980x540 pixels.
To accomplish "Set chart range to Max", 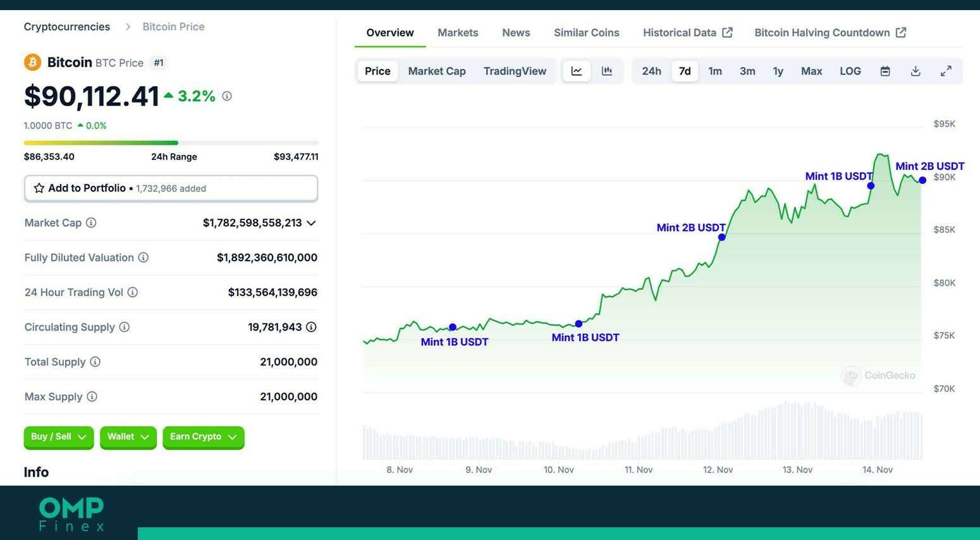I will tap(811, 71).
